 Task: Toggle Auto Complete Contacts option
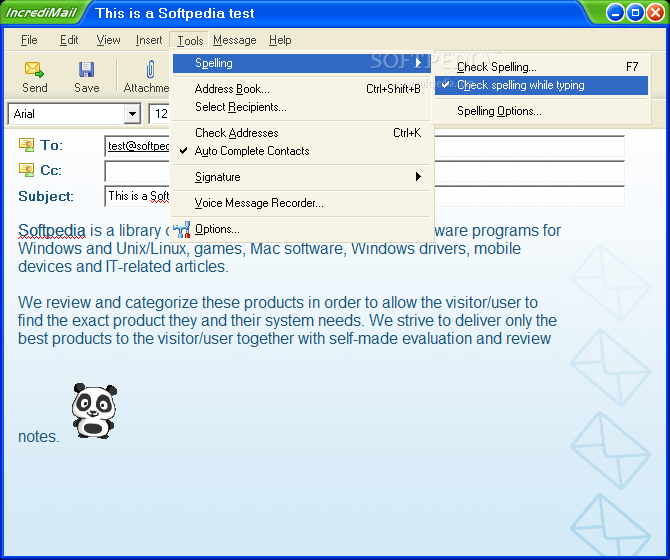pos(301,151)
